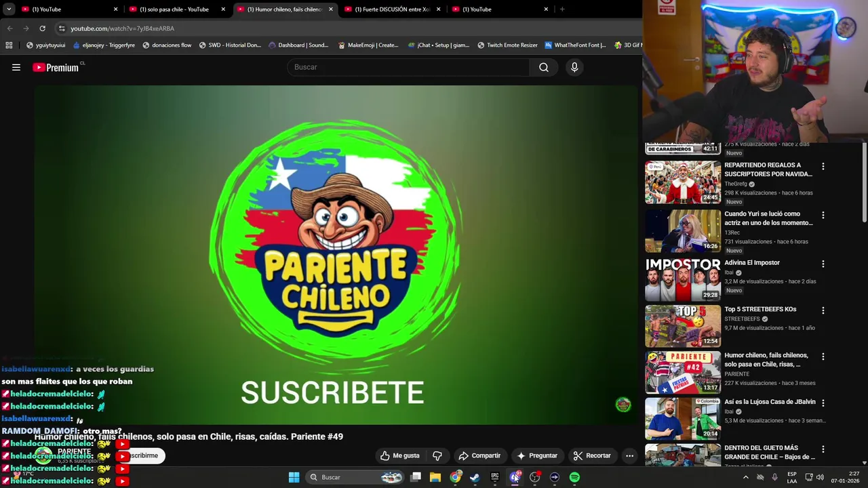
Task: Reload the current page
Action: click(x=42, y=28)
